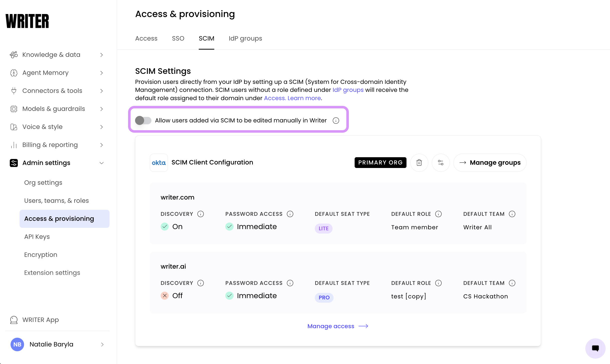Click the okta logo icon
This screenshot has width=610, height=364.
159,163
